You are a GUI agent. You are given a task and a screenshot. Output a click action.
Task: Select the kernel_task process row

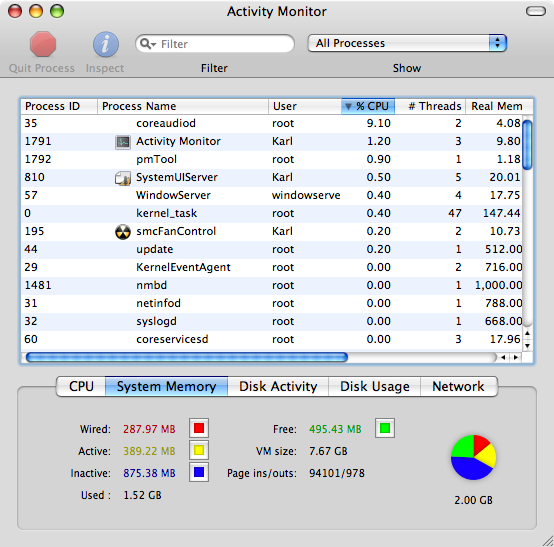click(x=272, y=213)
